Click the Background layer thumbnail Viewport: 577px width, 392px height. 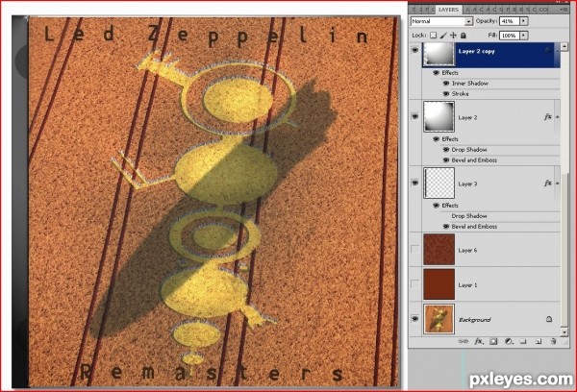click(439, 319)
